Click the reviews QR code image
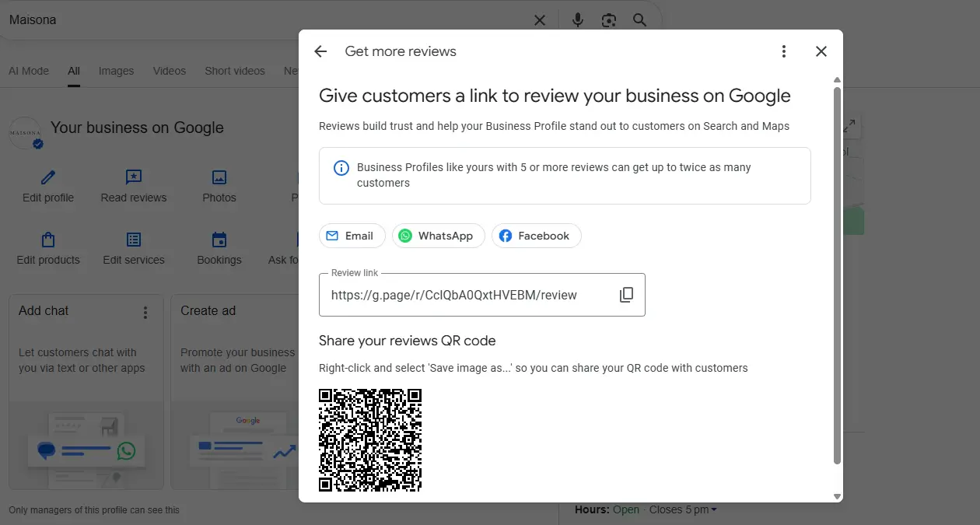980x525 pixels. point(370,440)
